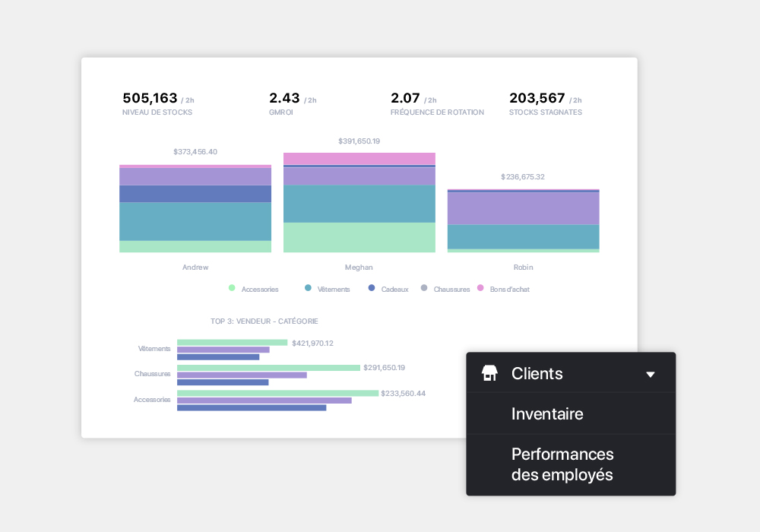Click the store icon beside Clients
The width and height of the screenshot is (760, 532).
489,373
